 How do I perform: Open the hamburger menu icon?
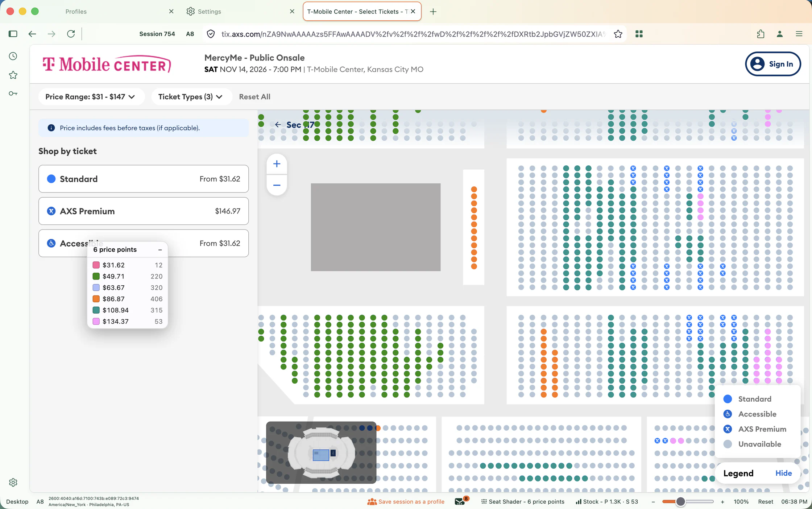tap(799, 34)
